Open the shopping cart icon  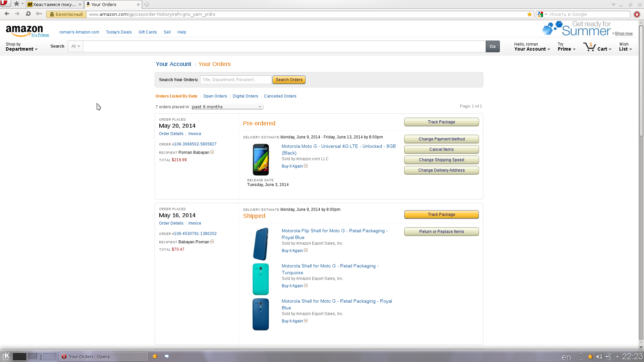click(589, 47)
